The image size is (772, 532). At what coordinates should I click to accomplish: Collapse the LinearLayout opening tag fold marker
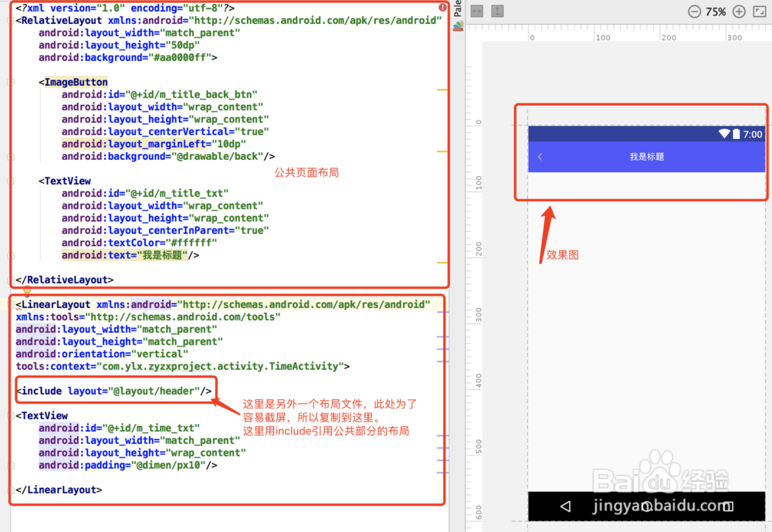click(x=11, y=305)
